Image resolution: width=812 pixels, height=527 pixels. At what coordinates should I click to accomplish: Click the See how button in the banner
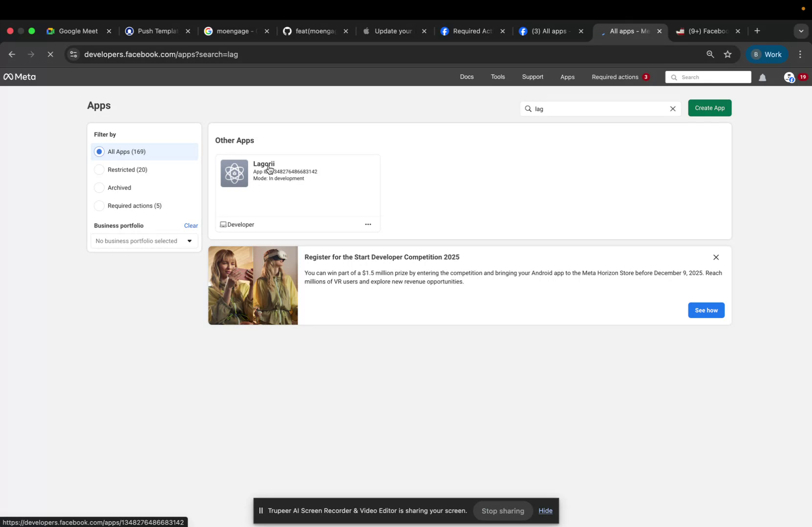click(706, 310)
